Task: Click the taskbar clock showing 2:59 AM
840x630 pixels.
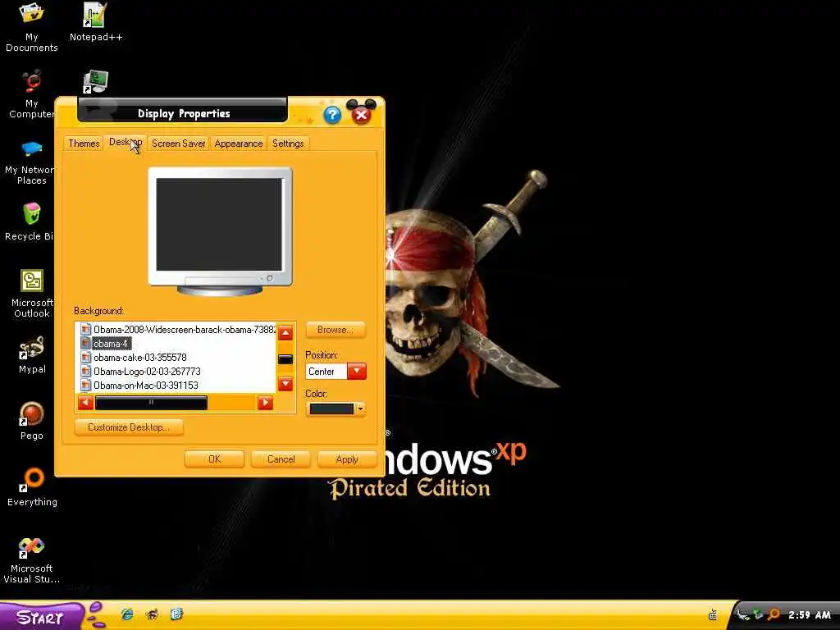Action: click(809, 615)
